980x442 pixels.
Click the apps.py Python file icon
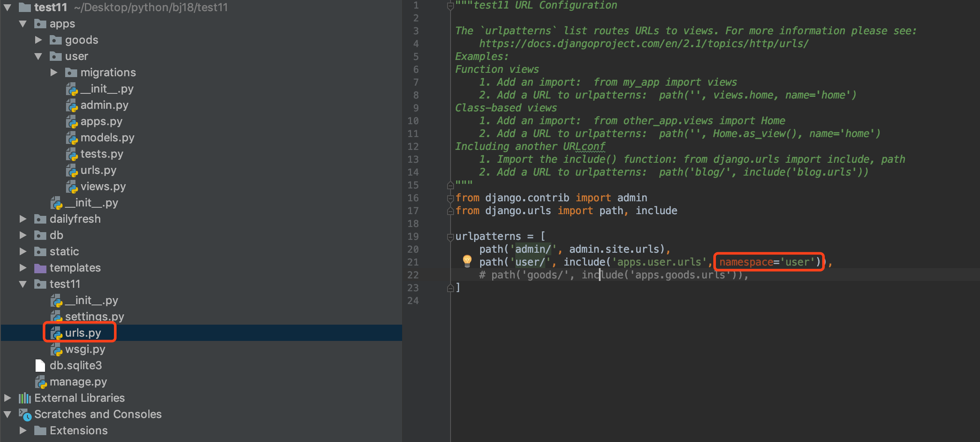coord(72,122)
